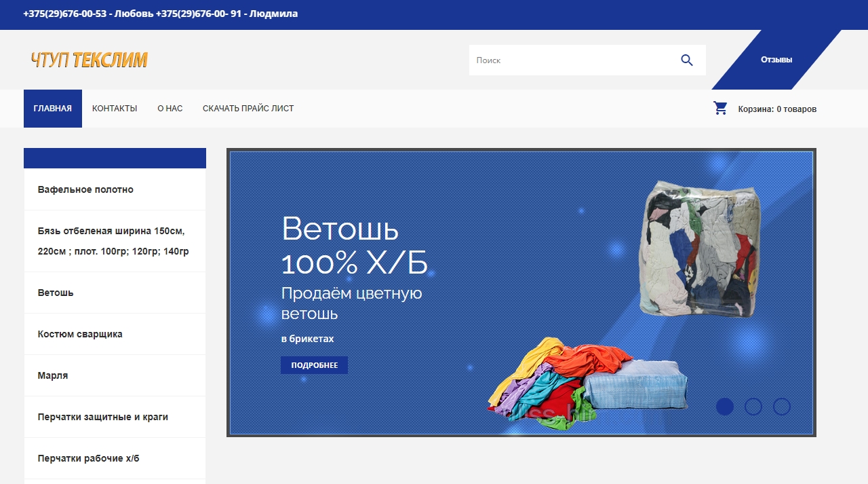This screenshot has width=868, height=484.
Task: Click the ПОДРОБНЕЕ banner button
Action: point(314,365)
